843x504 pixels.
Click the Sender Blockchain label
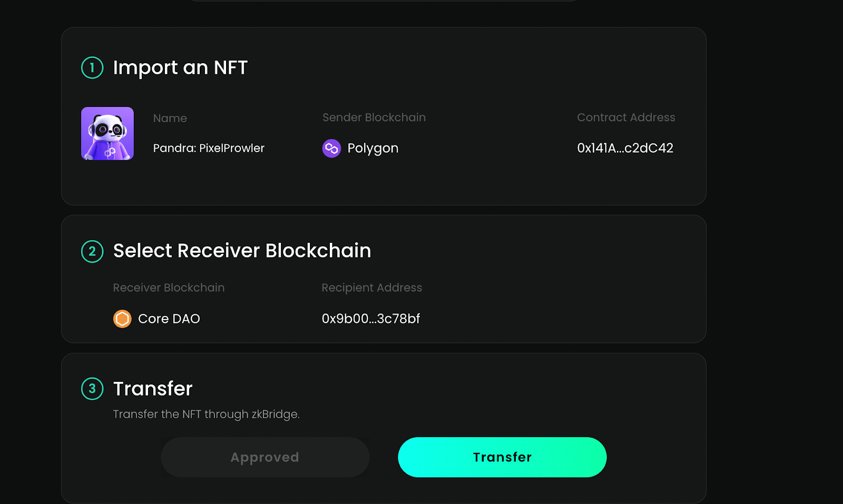coord(374,117)
